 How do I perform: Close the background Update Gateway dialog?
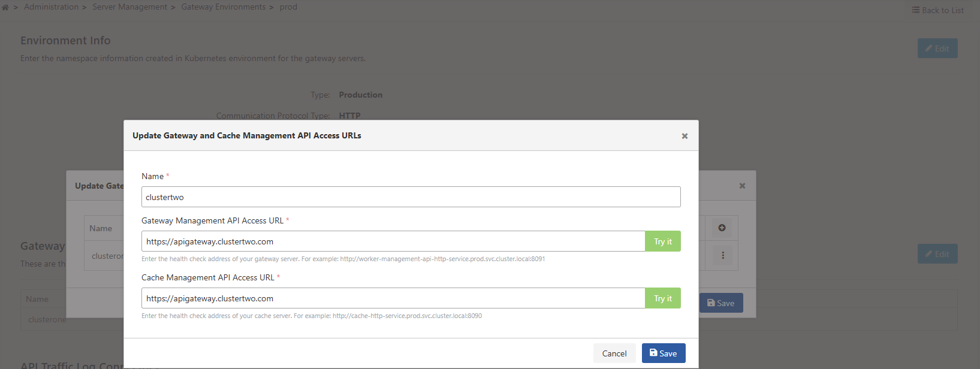742,186
